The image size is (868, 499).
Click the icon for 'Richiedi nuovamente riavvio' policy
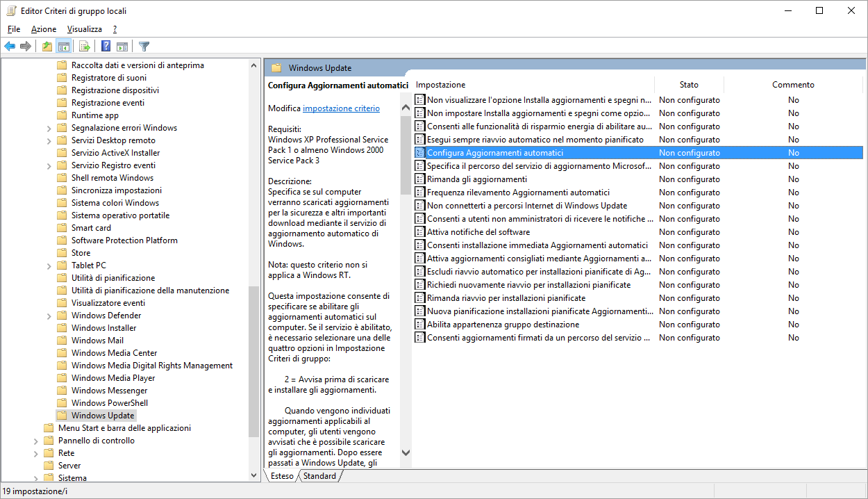click(419, 285)
